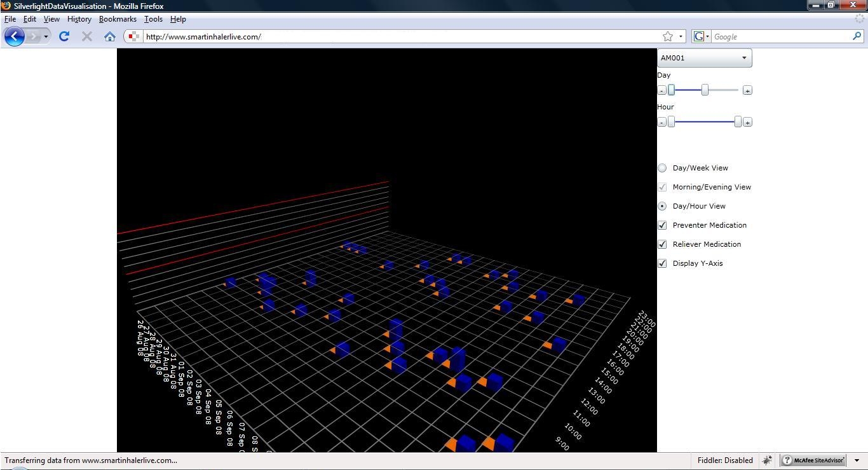Click the Fiddler: Disabled status text

725,460
